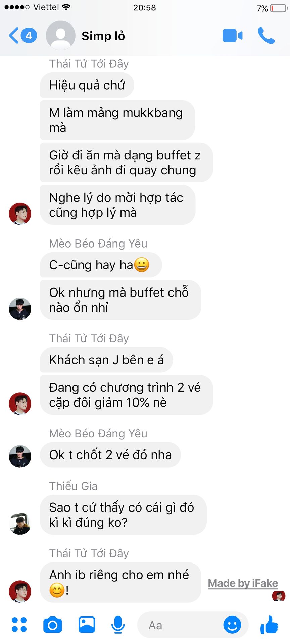290x644 pixels.
Task: Start a voice call using phone icon
Action: pyautogui.click(x=266, y=36)
